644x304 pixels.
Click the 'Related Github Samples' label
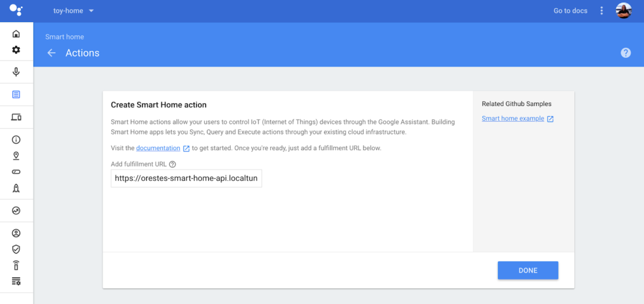tap(517, 104)
